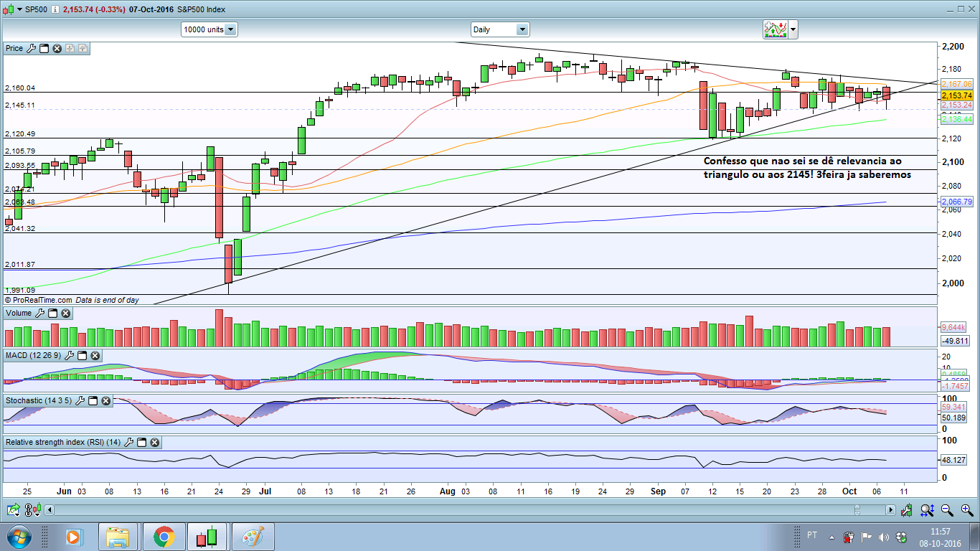The width and height of the screenshot is (980, 551).
Task: Open Price panel settings wrench
Action: [x=31, y=49]
